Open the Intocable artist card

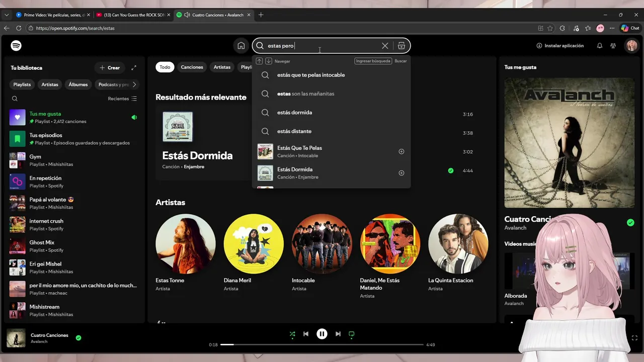coord(322,253)
